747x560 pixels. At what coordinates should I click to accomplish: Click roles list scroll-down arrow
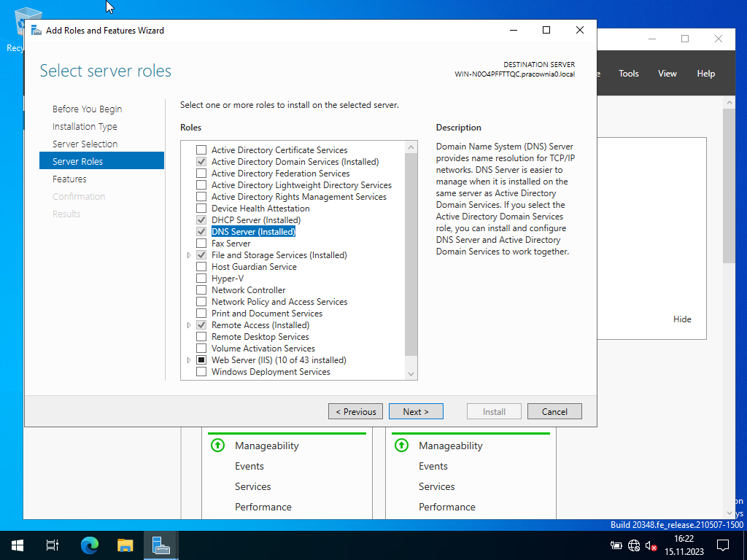(411, 374)
